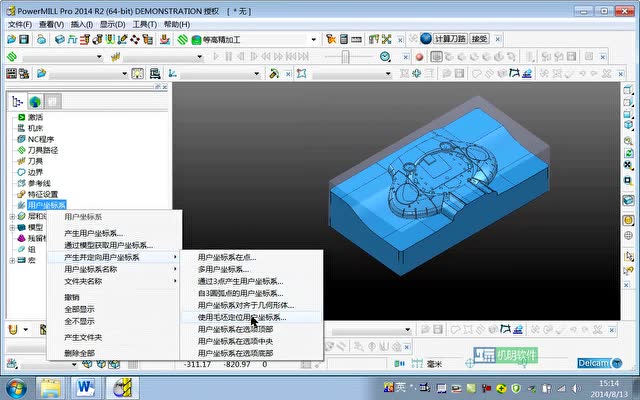This screenshot has width=640, height=400.
Task: Click the measurer ruler icon
Action: [356, 40]
